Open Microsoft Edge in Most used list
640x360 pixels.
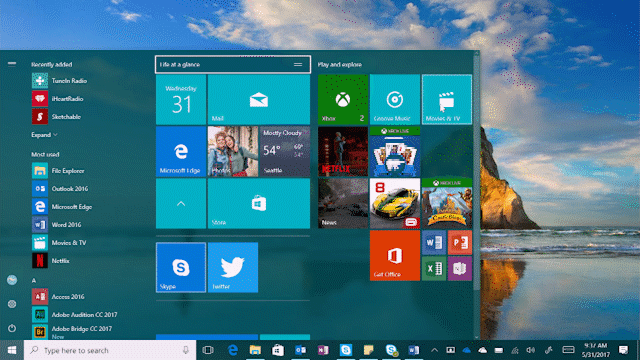(62, 207)
